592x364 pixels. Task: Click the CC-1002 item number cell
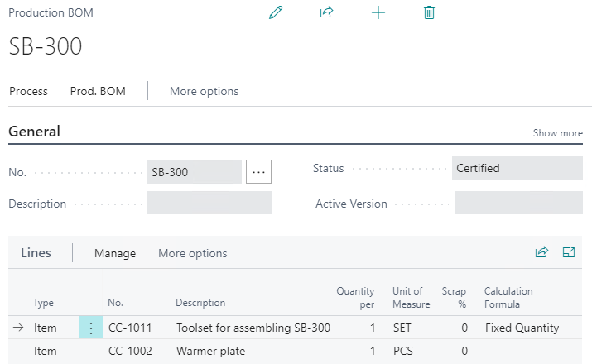point(130,351)
